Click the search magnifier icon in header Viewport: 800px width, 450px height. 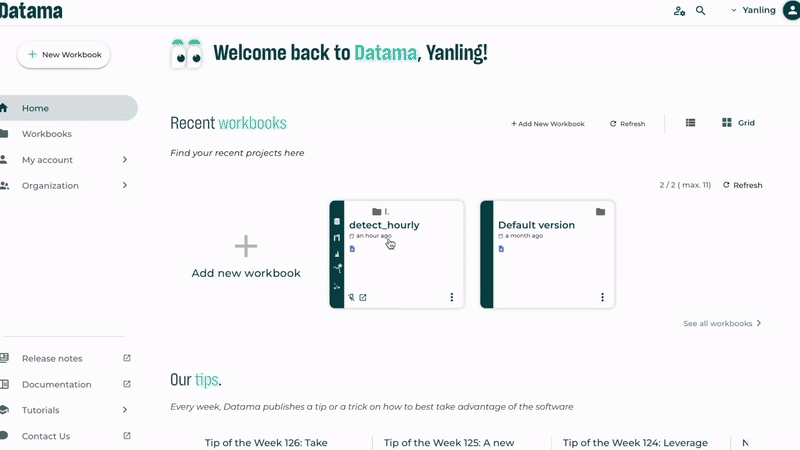[x=701, y=10]
